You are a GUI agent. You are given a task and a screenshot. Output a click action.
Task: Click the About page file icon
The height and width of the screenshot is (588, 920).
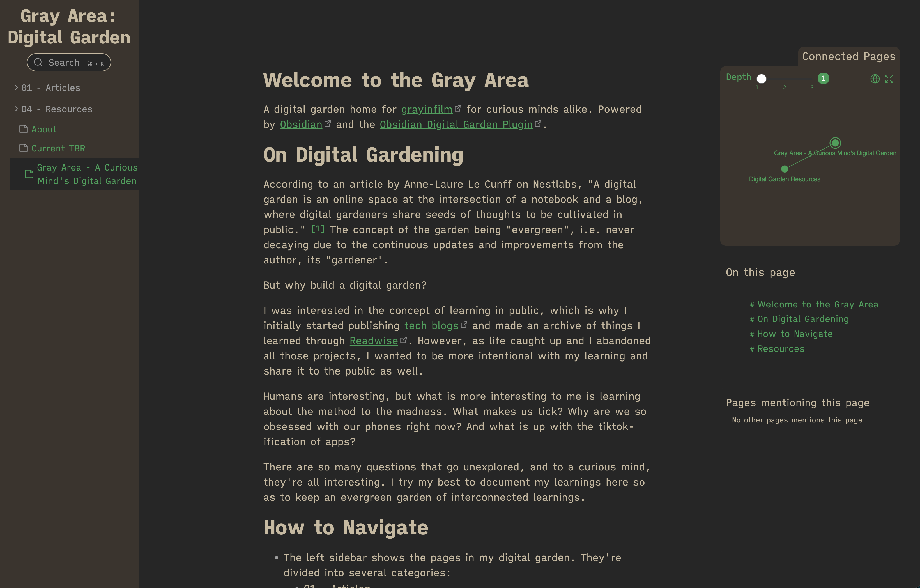pyautogui.click(x=24, y=129)
